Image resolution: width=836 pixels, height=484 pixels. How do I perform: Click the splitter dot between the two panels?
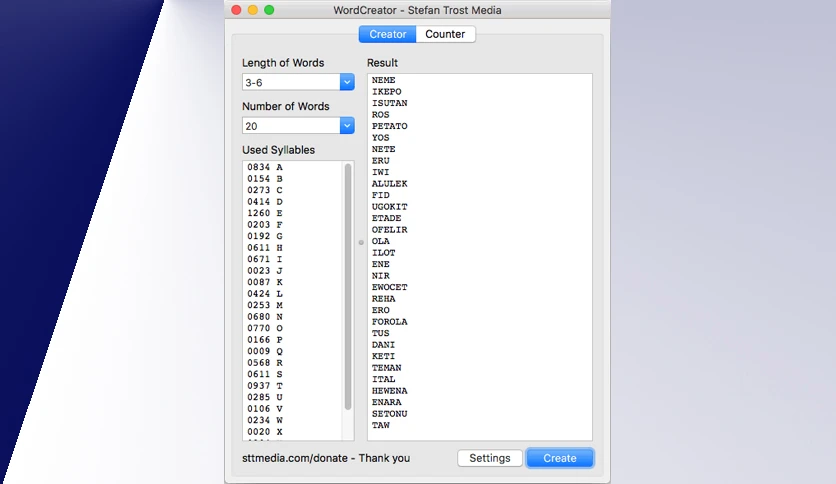(361, 243)
